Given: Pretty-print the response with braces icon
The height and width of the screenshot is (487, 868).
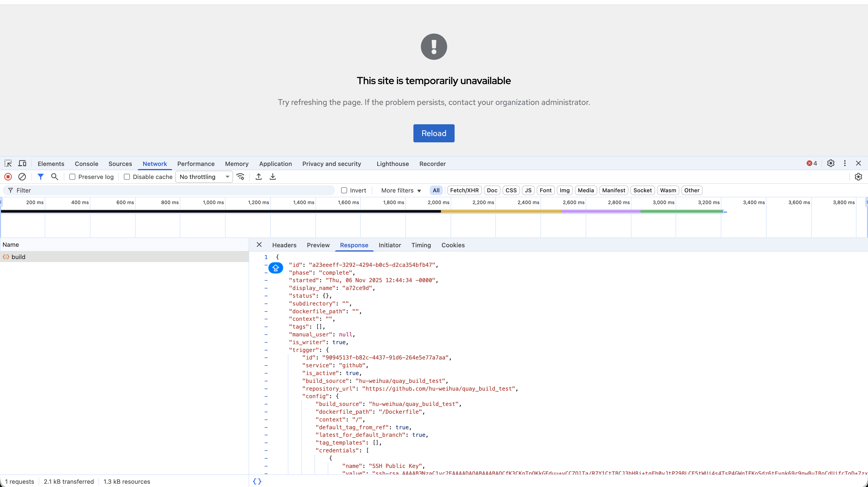Looking at the screenshot, I should [257, 482].
